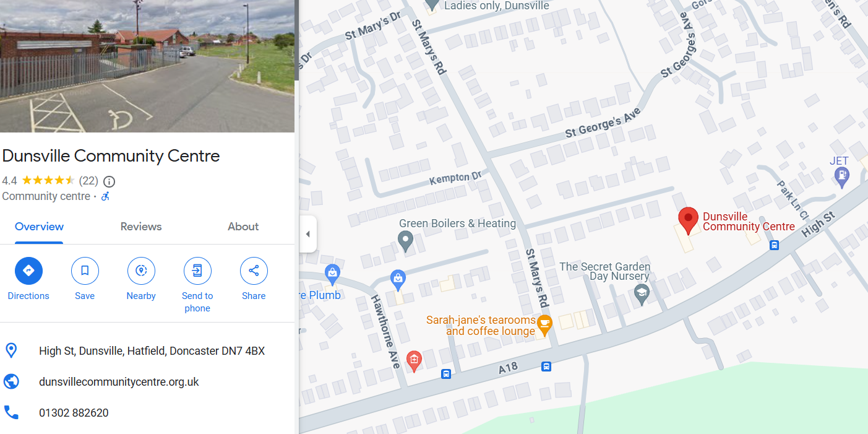Click bus stop icon near Park Ln Cl
868x434 pixels.
pos(774,245)
